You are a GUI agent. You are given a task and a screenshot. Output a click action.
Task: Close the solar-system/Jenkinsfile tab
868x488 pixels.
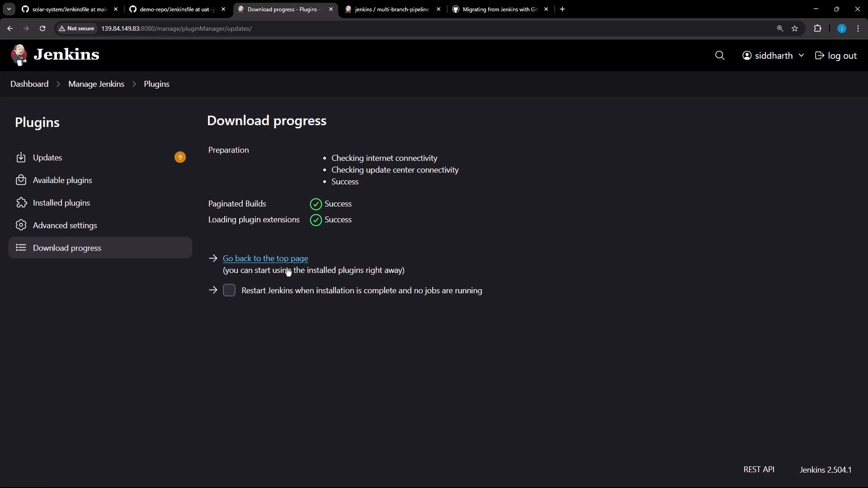[116, 9]
